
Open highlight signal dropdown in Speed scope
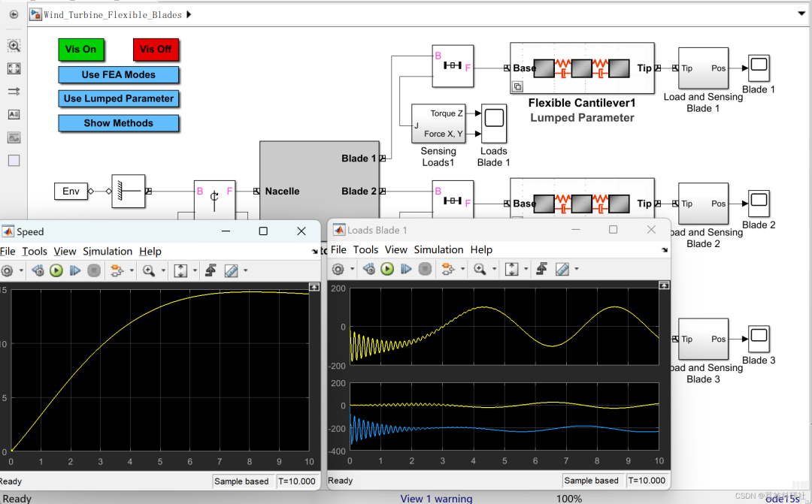tap(132, 270)
